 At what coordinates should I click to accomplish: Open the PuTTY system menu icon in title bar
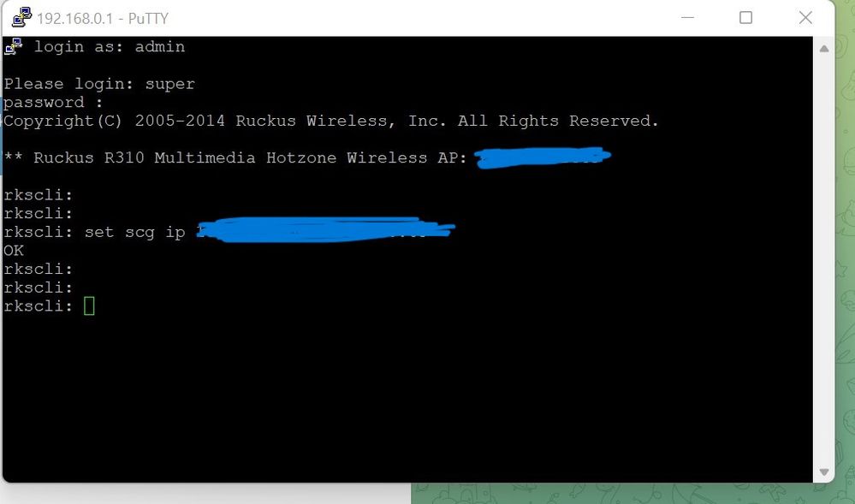21,17
